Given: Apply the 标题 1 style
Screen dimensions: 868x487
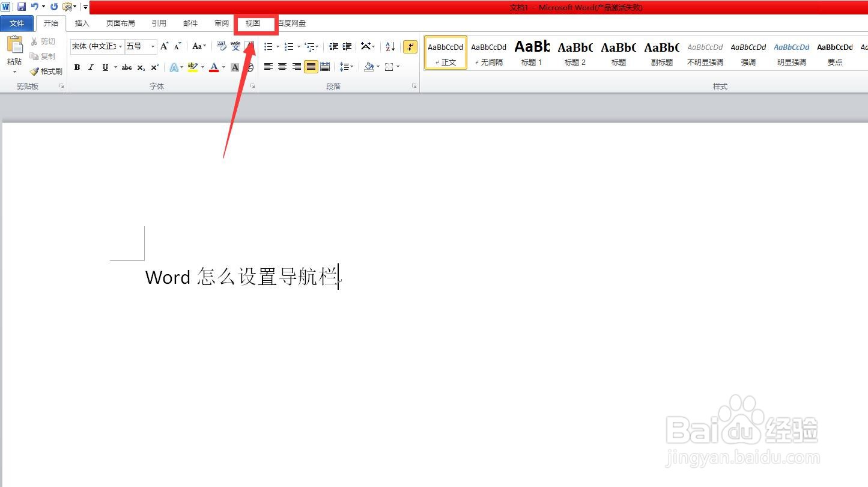Looking at the screenshot, I should pos(532,53).
